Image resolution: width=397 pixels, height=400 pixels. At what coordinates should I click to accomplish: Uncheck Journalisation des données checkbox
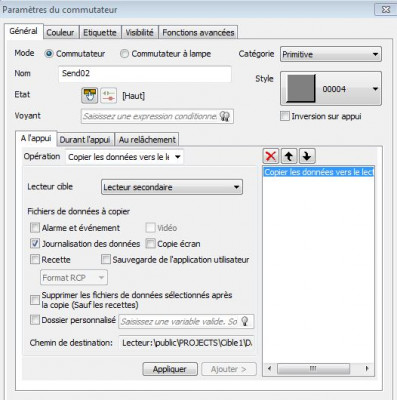[35, 244]
